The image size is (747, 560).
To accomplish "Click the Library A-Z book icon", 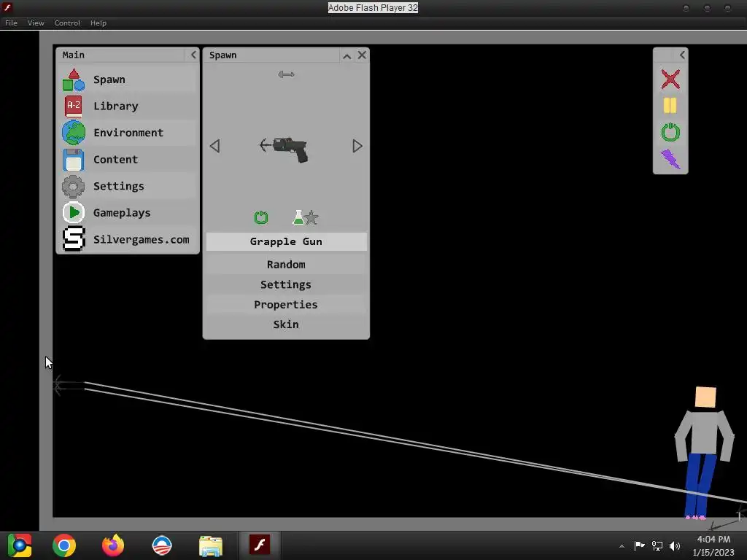I will coord(74,106).
